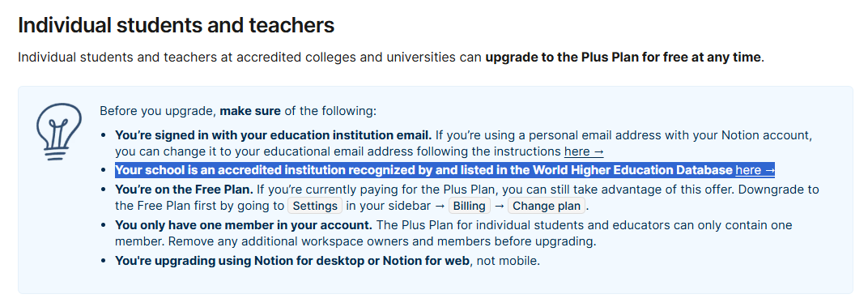Click the 'not mobile' text at end
Screen dimensions: 868x307
(508, 261)
